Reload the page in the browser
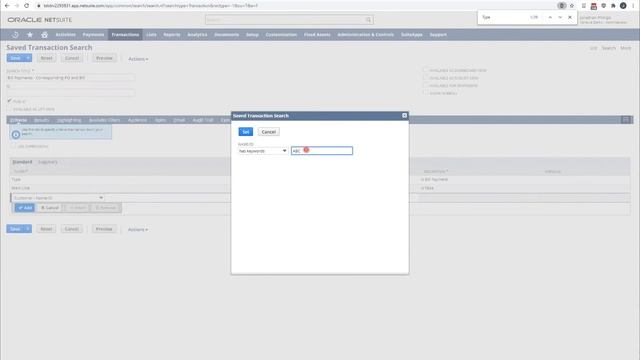The image size is (640, 360). click(x=27, y=6)
